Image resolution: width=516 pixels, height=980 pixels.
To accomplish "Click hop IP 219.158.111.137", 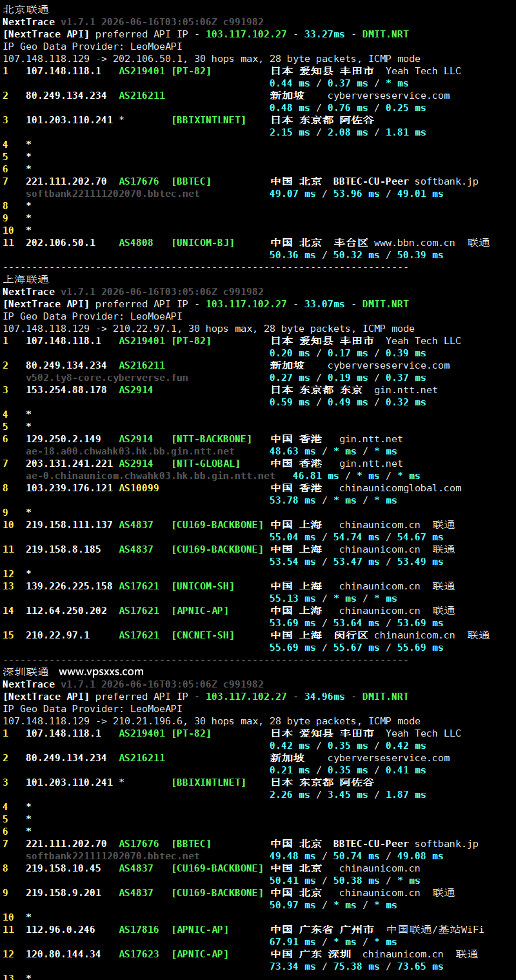I will pos(69,525).
